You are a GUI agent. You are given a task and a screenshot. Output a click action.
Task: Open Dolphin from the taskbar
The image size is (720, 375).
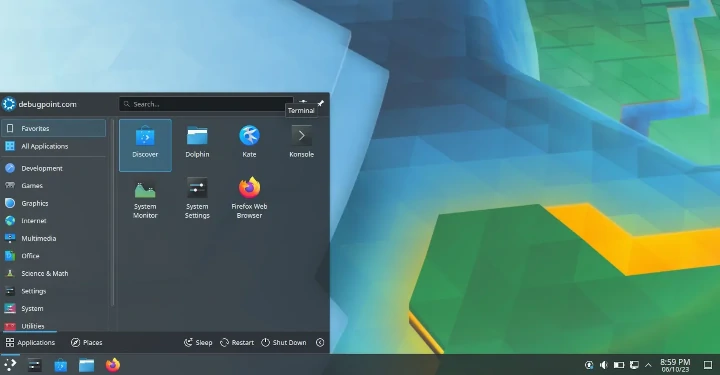86,365
